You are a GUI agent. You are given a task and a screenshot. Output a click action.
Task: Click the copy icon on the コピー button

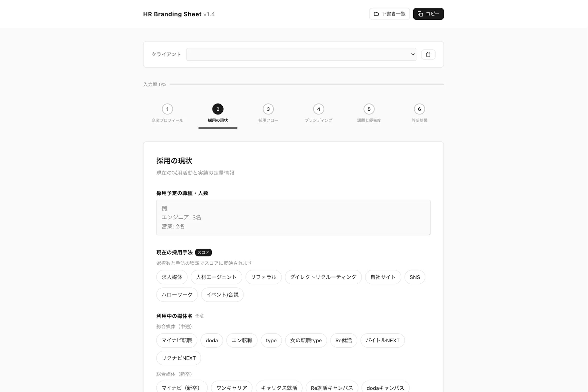pyautogui.click(x=420, y=14)
